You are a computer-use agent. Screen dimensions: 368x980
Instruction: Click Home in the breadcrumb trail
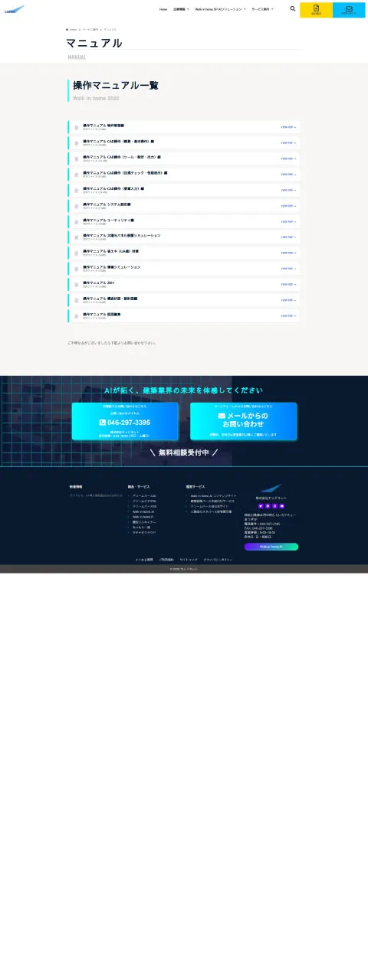(74, 29)
